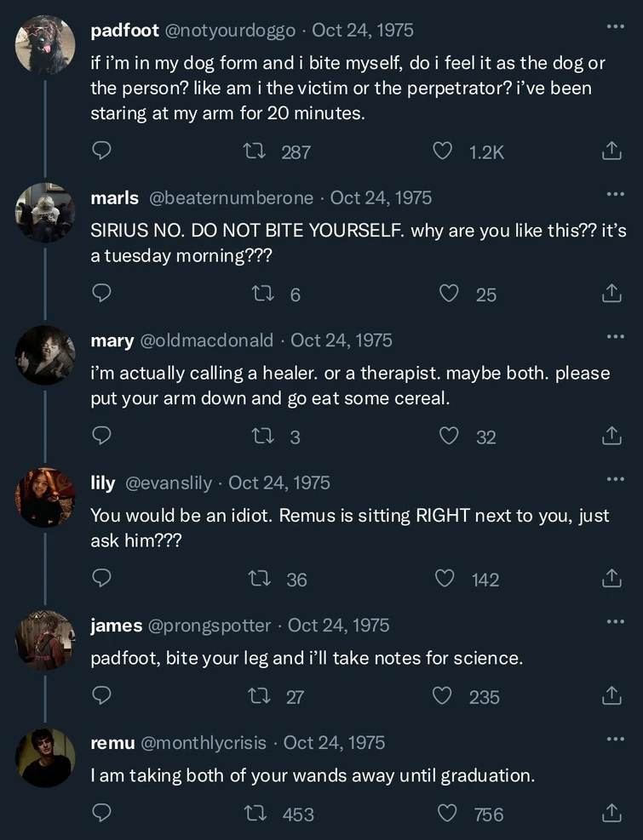The image size is (643, 840).
Task: Share padfoot's tweet via share icon
Action: pyautogui.click(x=610, y=151)
